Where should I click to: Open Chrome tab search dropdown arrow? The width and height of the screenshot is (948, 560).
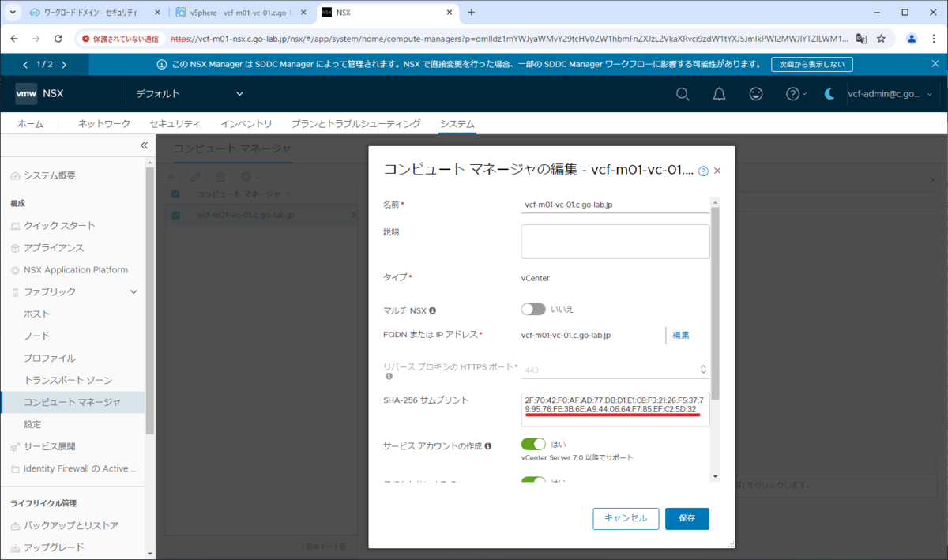pyautogui.click(x=13, y=13)
